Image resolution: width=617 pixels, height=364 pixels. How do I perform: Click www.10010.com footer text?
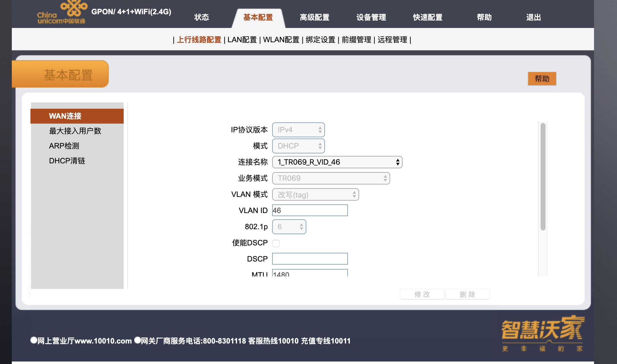tap(103, 341)
